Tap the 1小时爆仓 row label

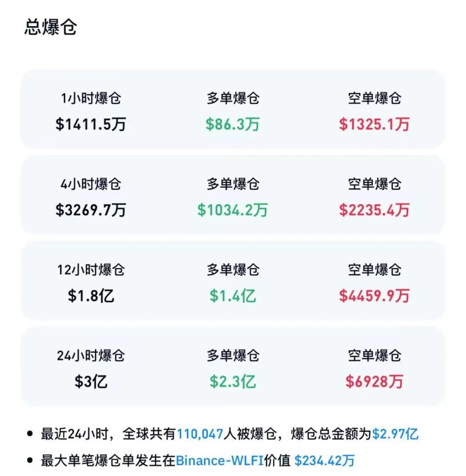[x=91, y=98]
